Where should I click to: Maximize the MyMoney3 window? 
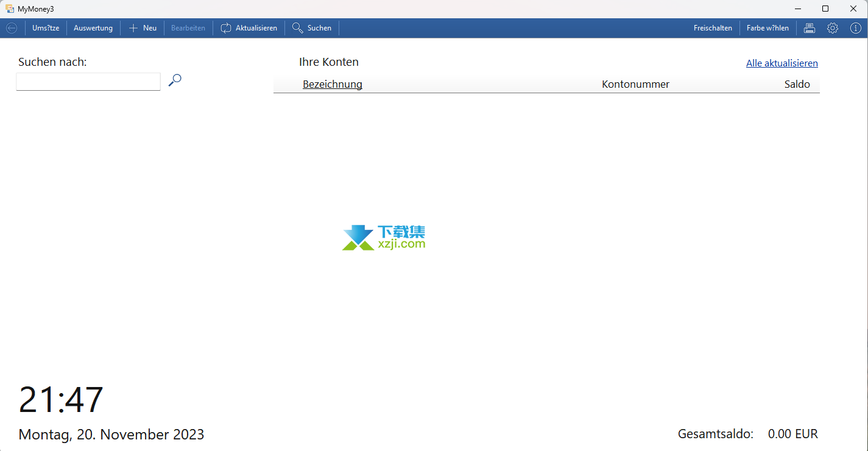pyautogui.click(x=825, y=9)
